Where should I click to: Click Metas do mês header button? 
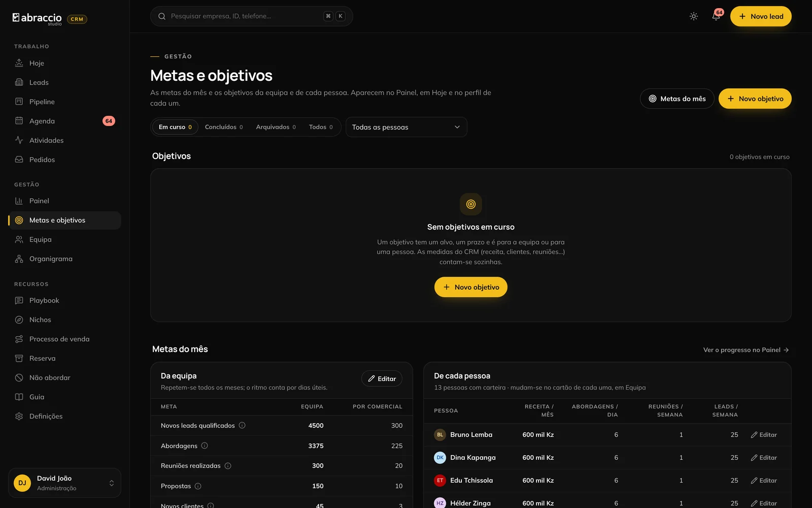677,99
